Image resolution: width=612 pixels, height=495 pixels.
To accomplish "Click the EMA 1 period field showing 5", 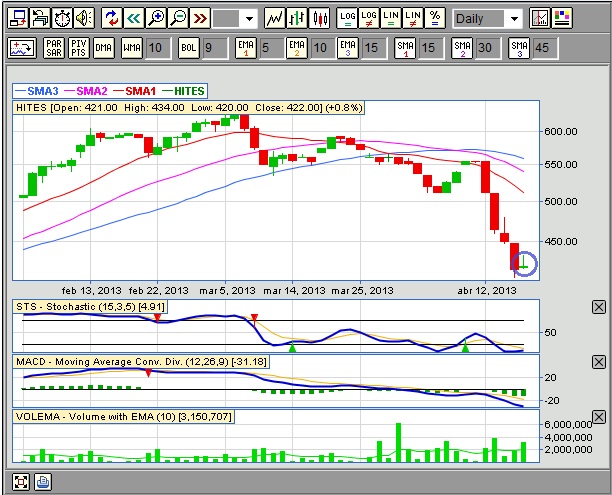I will (x=272, y=48).
